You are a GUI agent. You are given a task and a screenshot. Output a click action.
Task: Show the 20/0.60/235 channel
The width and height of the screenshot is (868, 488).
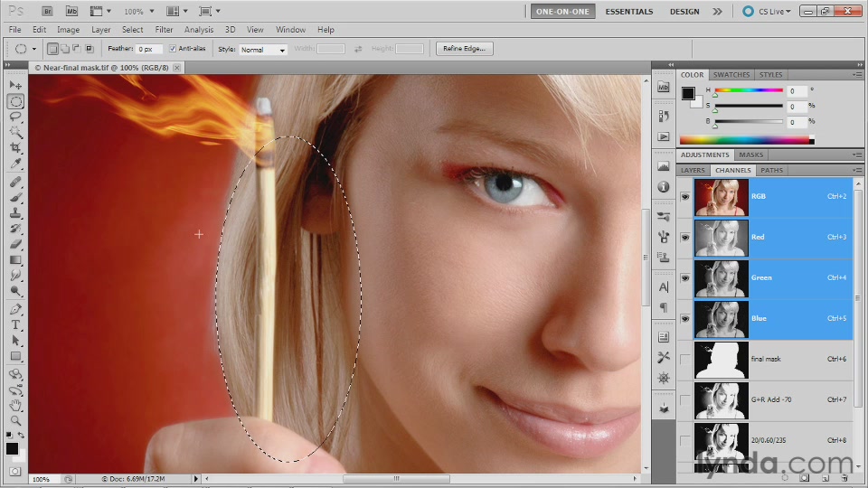(x=684, y=440)
